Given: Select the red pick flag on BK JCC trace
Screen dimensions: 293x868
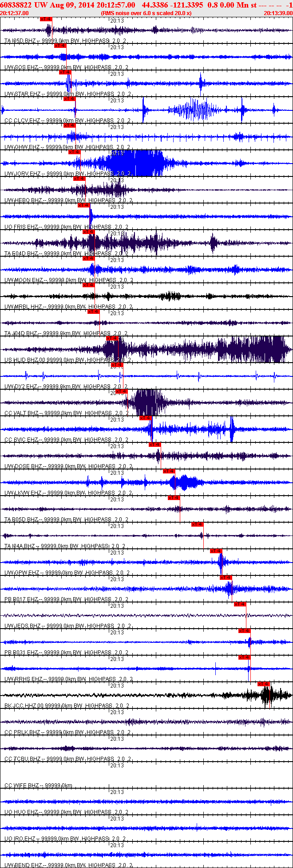Looking at the screenshot, I should pos(264,684).
